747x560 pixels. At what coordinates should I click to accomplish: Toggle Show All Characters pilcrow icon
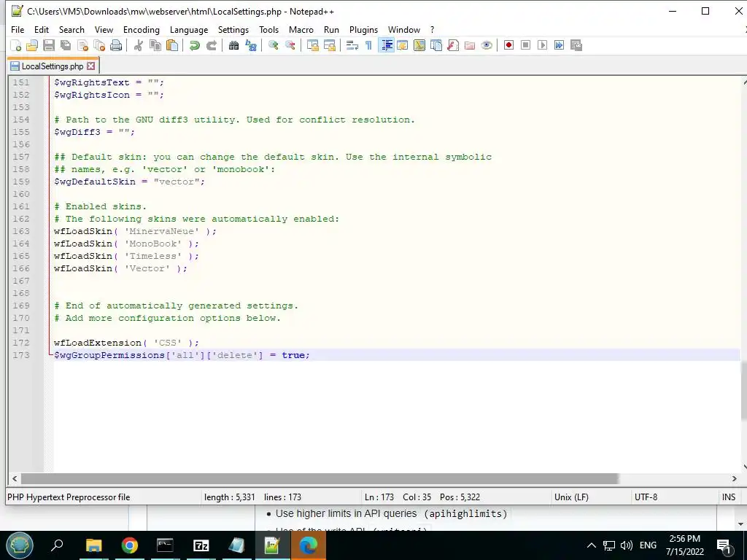[x=368, y=45]
